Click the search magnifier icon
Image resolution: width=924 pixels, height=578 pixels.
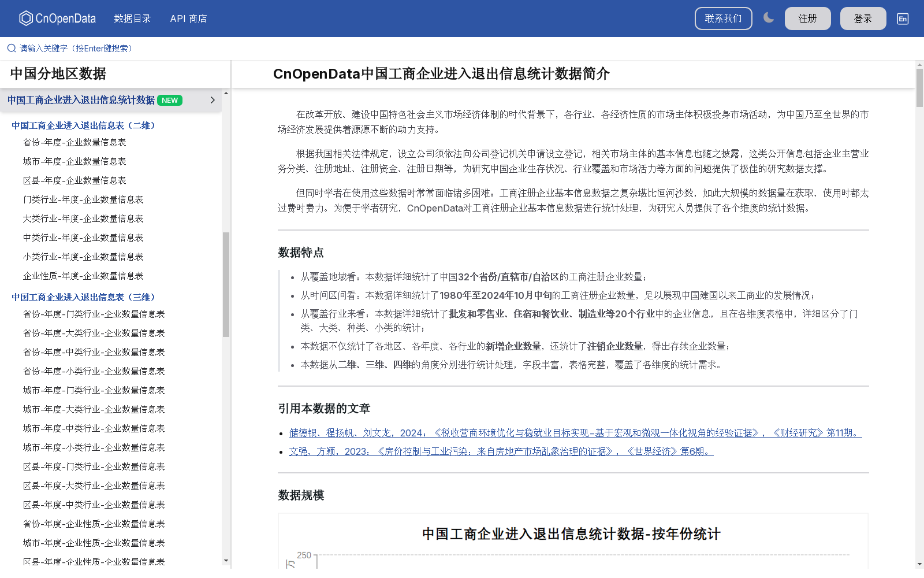(x=12, y=49)
